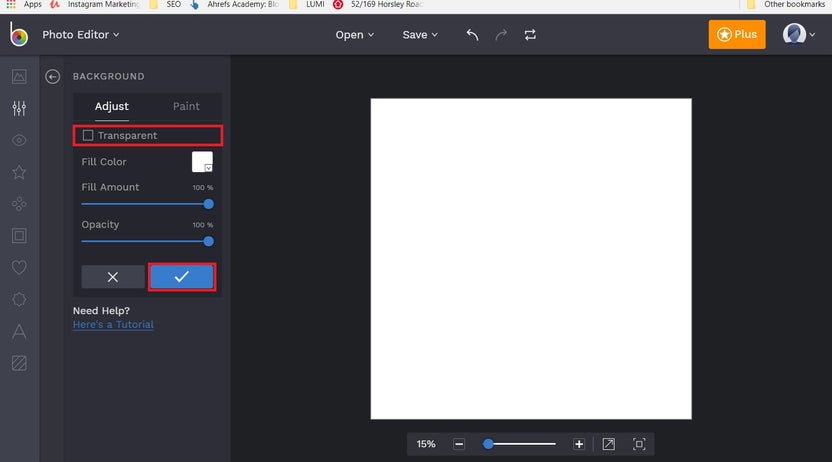Click the redo arrow icon
The image size is (832, 462).
coord(501,35)
